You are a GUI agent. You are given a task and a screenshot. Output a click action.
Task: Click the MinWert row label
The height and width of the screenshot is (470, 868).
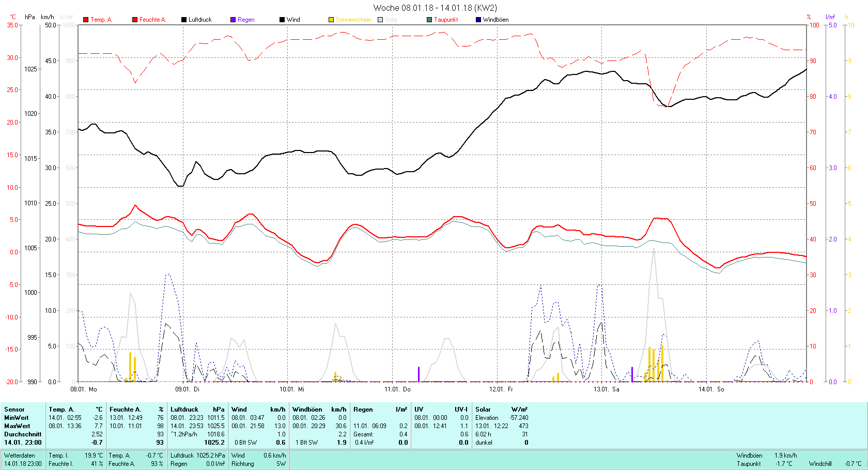point(17,418)
